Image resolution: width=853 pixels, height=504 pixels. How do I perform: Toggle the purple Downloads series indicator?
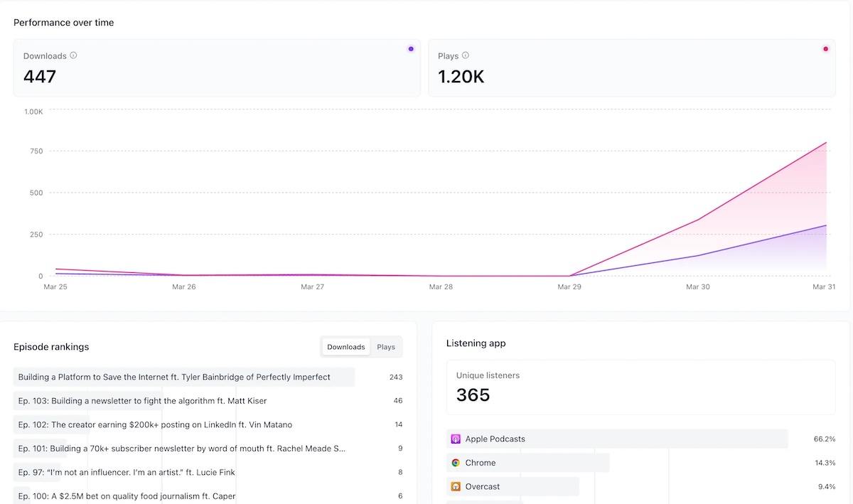411,48
